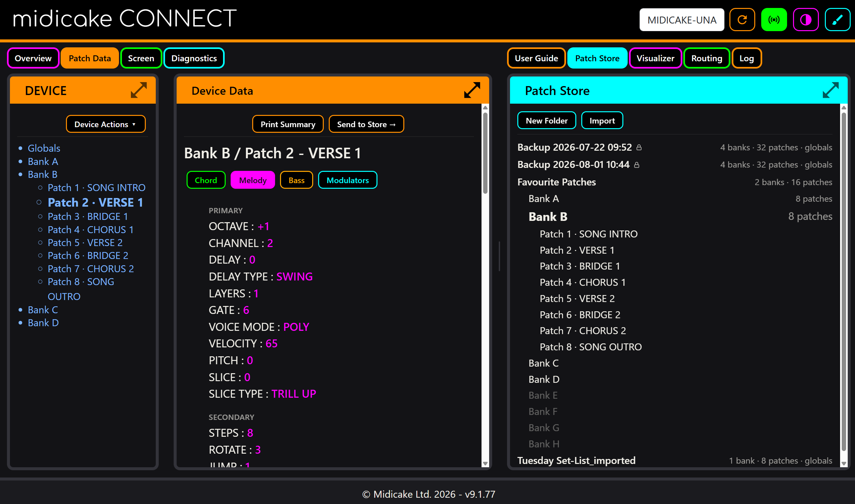855x504 pixels.
Task: Open the Routing tab
Action: 707,58
